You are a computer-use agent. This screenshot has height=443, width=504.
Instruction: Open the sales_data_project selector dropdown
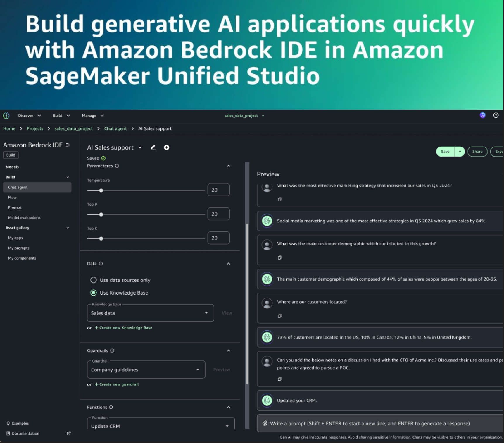click(x=244, y=116)
